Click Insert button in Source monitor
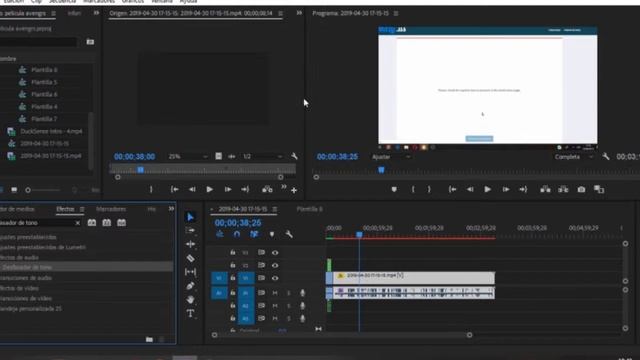The image size is (640, 360). coord(267,189)
